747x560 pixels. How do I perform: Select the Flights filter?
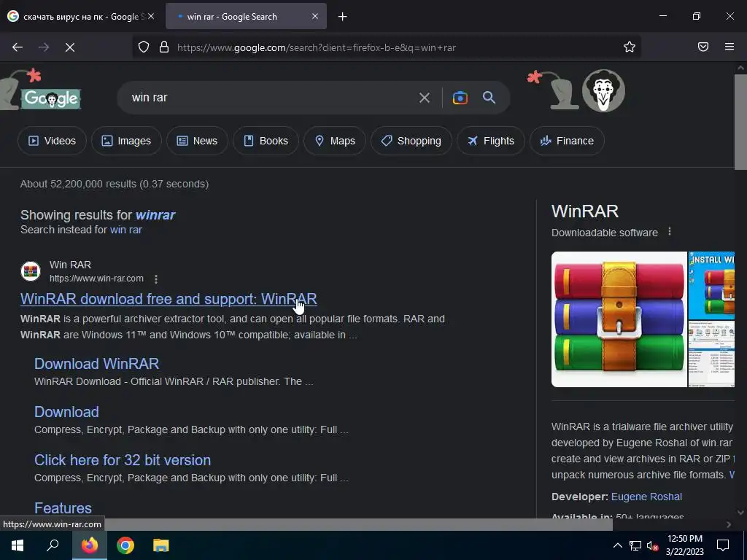(x=491, y=141)
